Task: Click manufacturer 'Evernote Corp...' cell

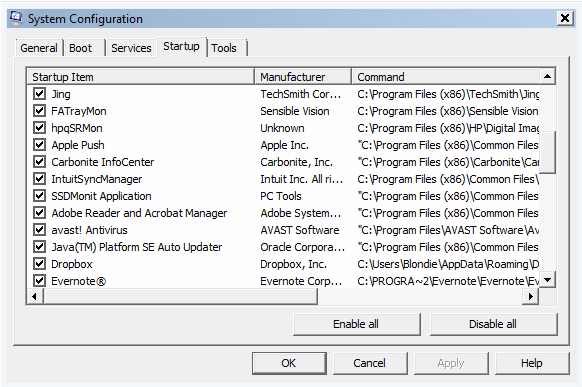Action: (301, 281)
